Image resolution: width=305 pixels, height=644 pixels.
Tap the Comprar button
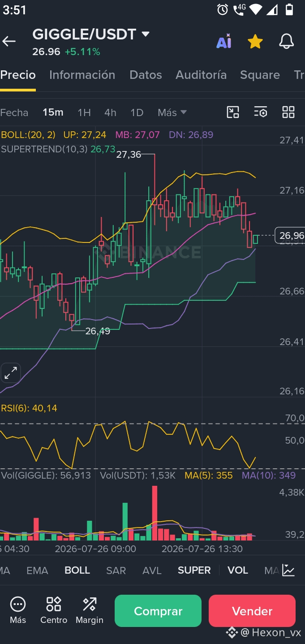coord(158,611)
